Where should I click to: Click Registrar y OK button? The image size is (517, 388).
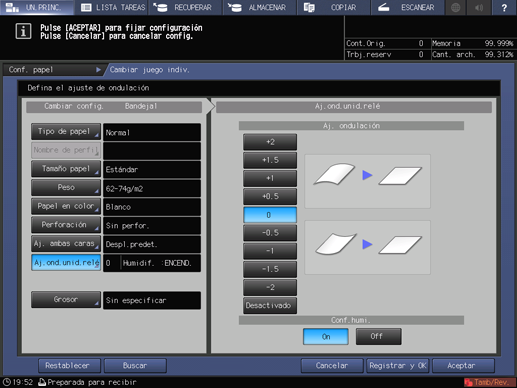398,366
